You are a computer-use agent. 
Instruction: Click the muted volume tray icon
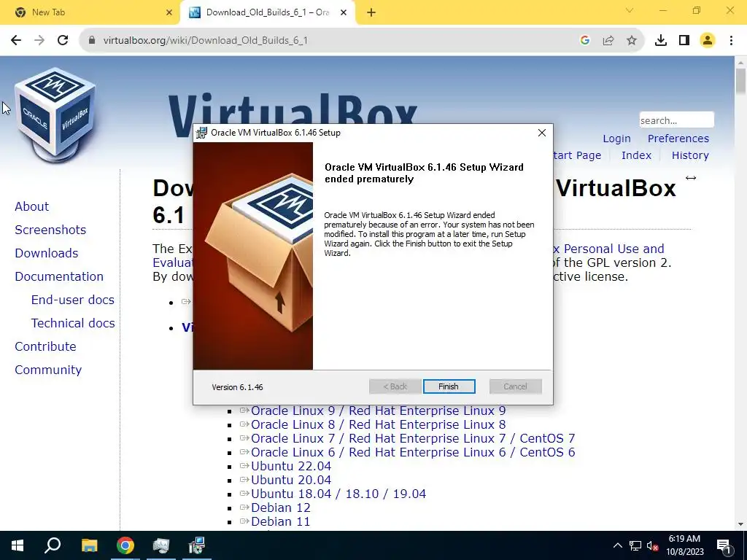(x=652, y=545)
